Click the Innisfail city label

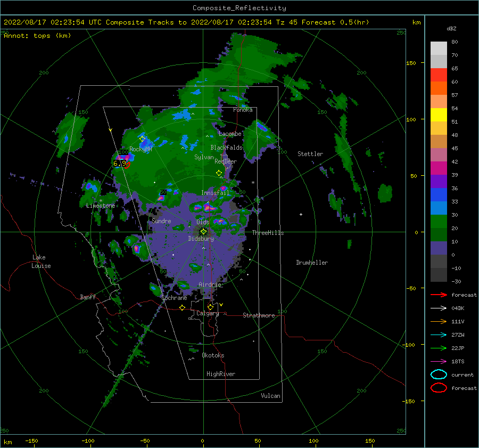(x=215, y=193)
